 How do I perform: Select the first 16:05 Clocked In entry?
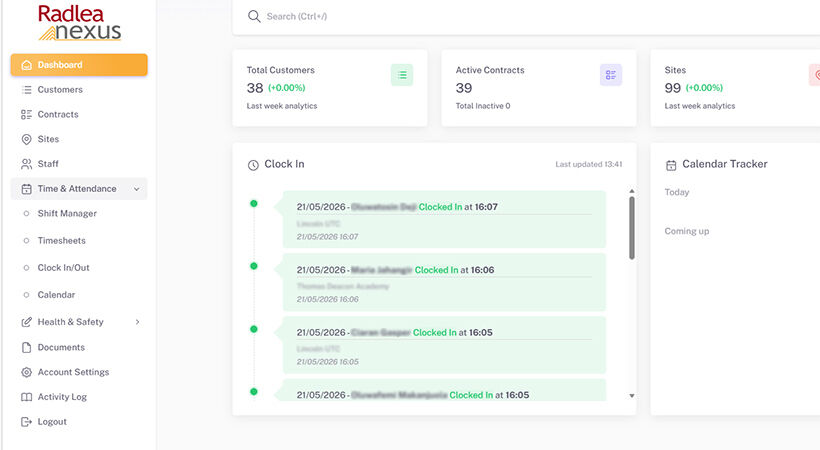(x=445, y=345)
